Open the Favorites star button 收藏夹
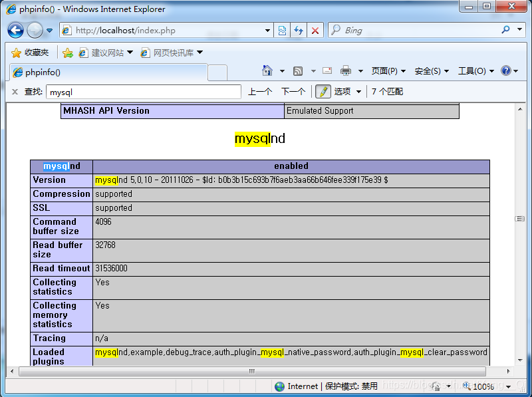 [x=30, y=53]
